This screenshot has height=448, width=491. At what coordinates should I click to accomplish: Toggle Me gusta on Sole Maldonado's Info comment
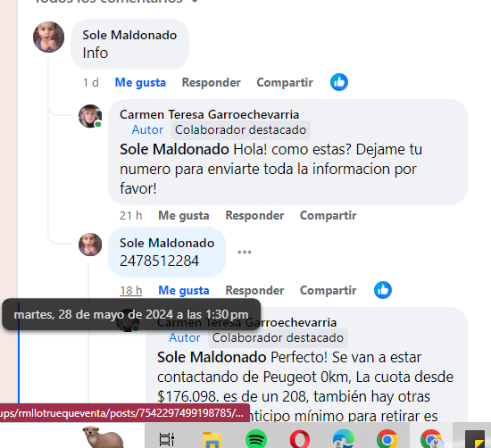pyautogui.click(x=140, y=83)
